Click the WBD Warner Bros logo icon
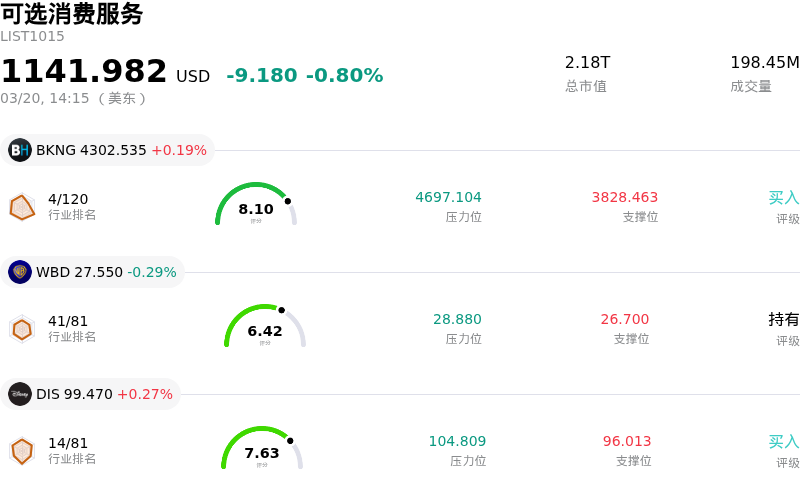The width and height of the screenshot is (800, 488). pos(20,272)
